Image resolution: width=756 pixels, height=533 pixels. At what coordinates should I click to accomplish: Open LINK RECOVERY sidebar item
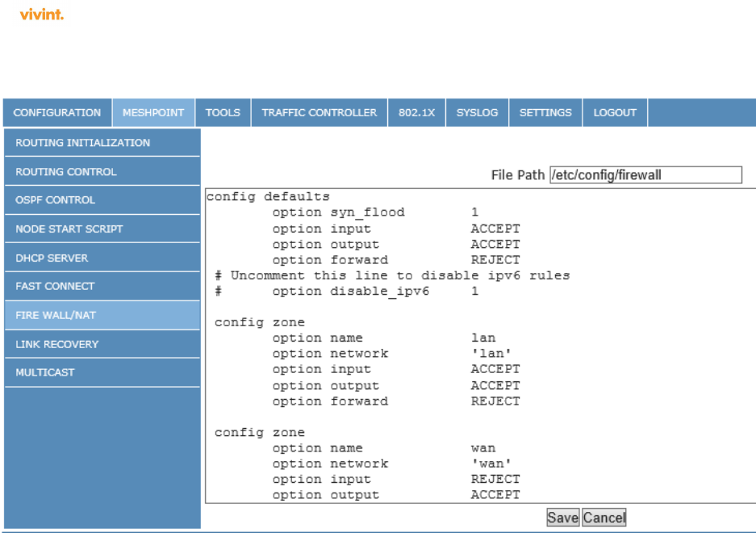[102, 344]
